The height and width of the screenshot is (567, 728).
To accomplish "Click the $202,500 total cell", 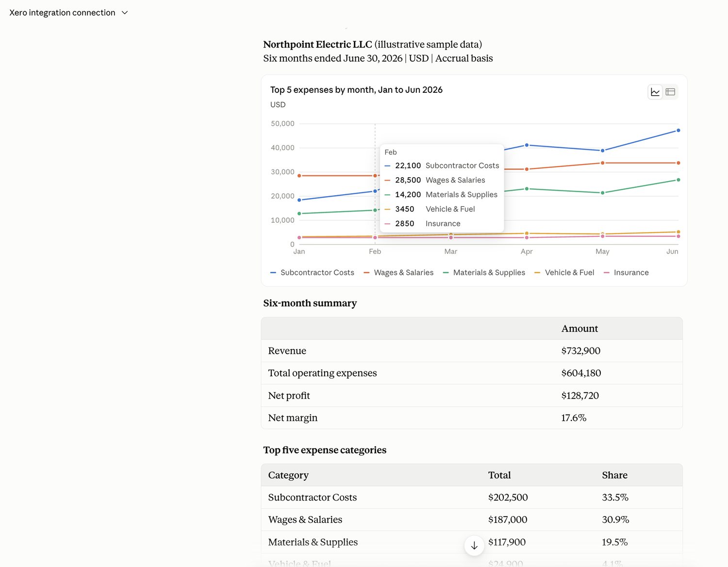I will pos(508,498).
